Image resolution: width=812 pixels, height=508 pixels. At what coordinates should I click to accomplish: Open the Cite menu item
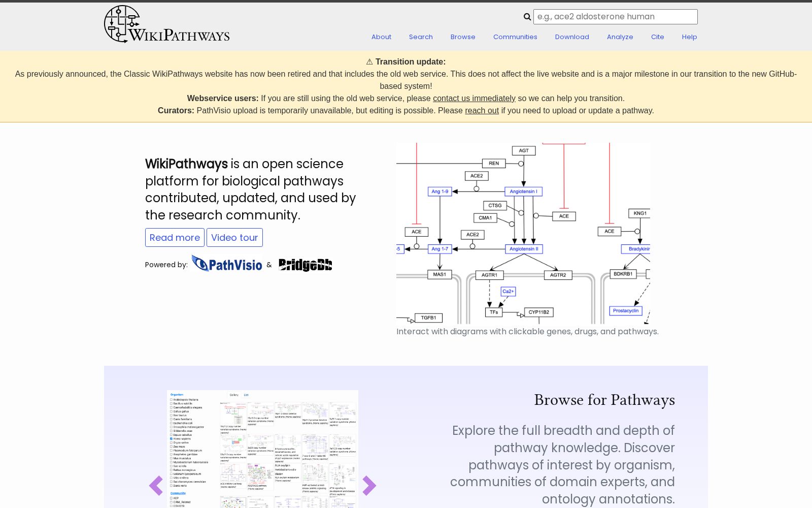[x=658, y=37]
